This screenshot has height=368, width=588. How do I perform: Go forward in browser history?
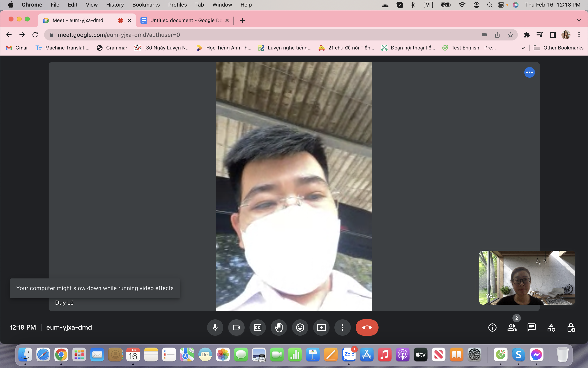22,35
